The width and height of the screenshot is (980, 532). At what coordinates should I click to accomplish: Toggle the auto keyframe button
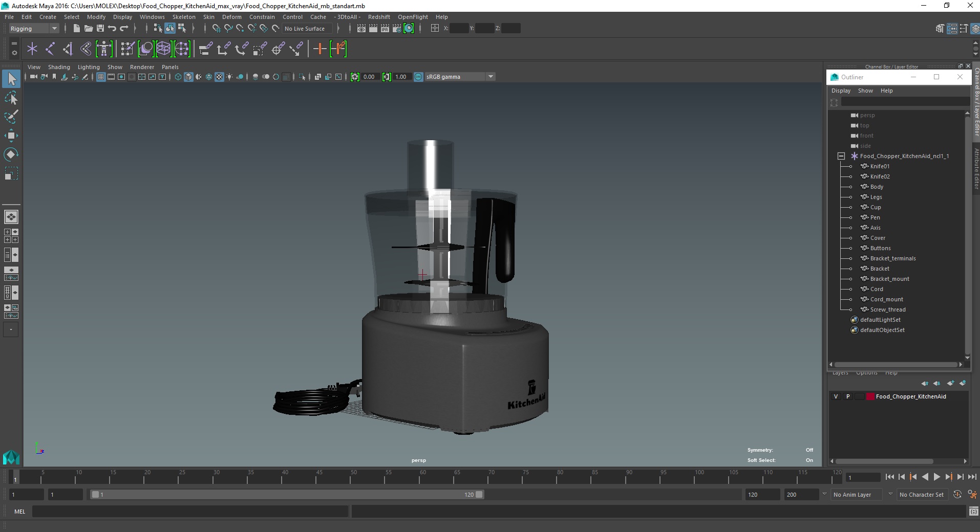tap(957, 495)
